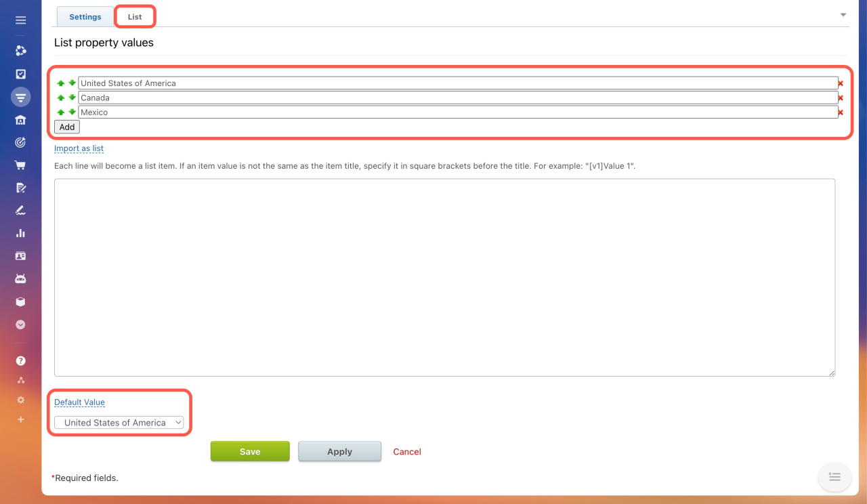Image resolution: width=867 pixels, height=504 pixels.
Task: Delete the Mexico list value
Action: click(x=841, y=112)
